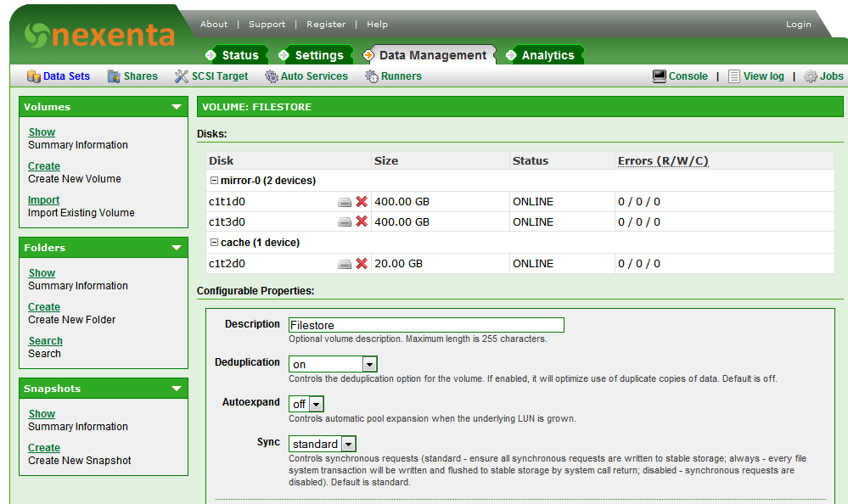This screenshot has width=848, height=504.
Task: Click the Disk column header
Action: [x=222, y=161]
